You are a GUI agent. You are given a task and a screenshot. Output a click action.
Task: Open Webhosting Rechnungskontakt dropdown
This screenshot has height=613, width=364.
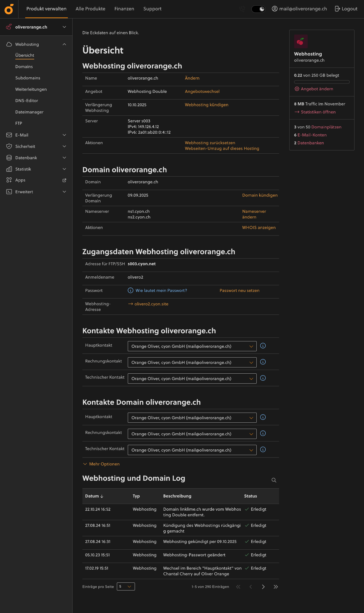click(x=192, y=362)
